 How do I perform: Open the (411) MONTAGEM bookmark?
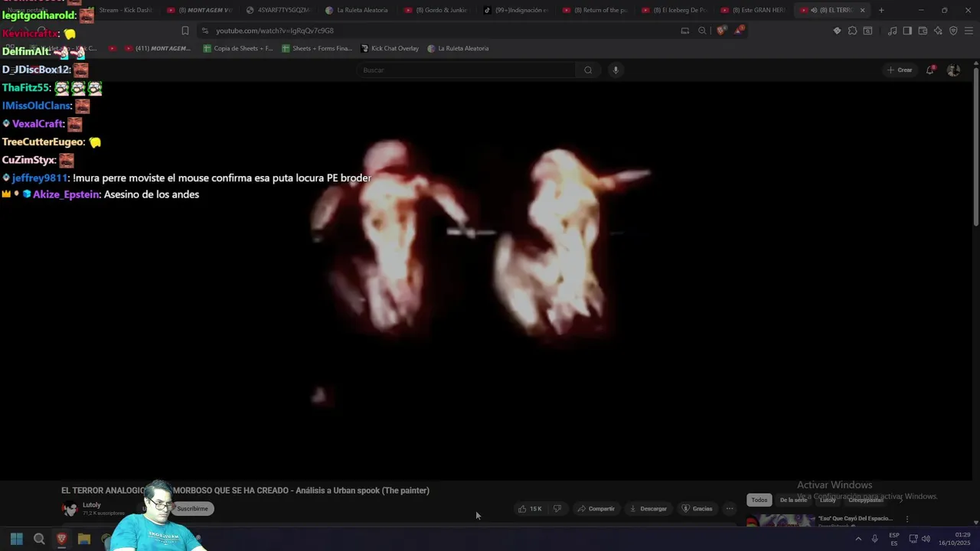click(x=158, y=48)
